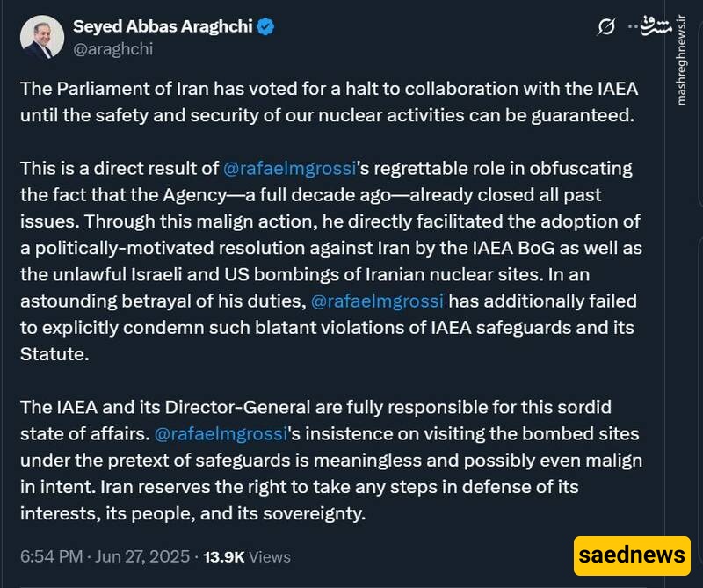Open the display name Seyed Abbas Araghchi
The height and width of the screenshot is (588, 703).
[x=163, y=26]
